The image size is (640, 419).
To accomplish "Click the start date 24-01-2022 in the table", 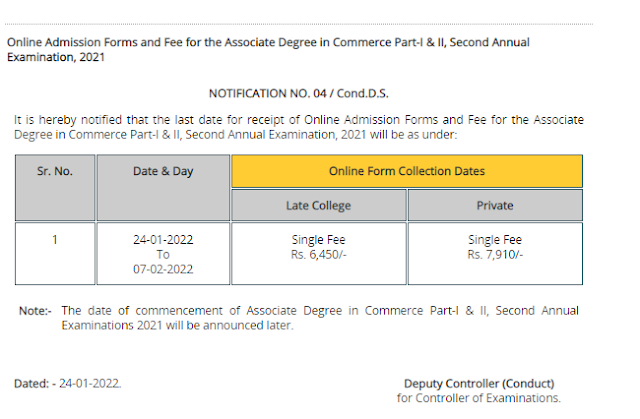I will coord(163,240).
